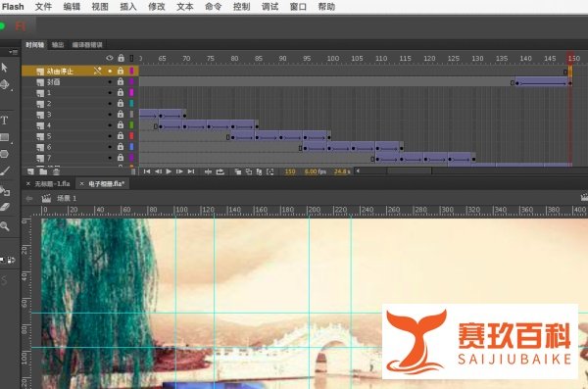
Task: Unlock layer 7 via its padlock
Action: click(121, 158)
